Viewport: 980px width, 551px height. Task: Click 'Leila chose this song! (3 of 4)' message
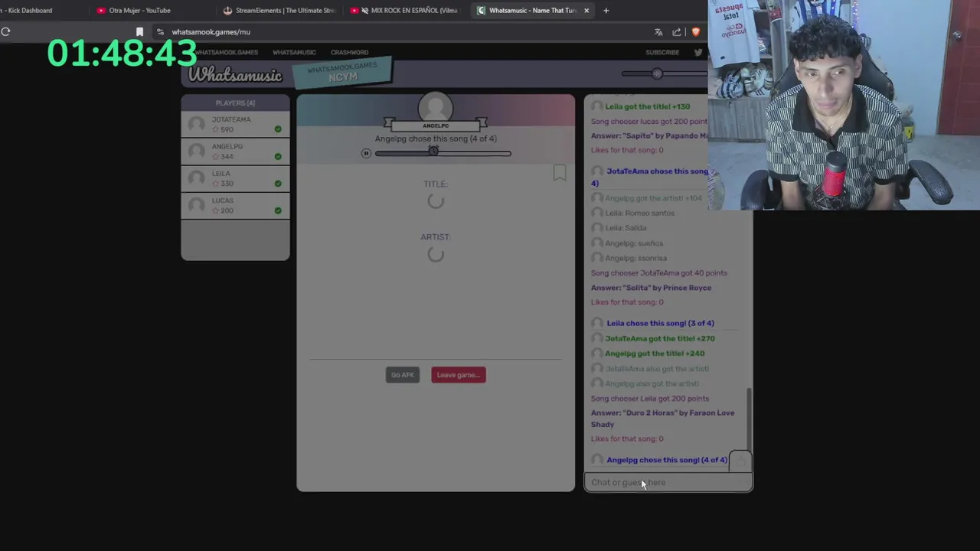[660, 323]
